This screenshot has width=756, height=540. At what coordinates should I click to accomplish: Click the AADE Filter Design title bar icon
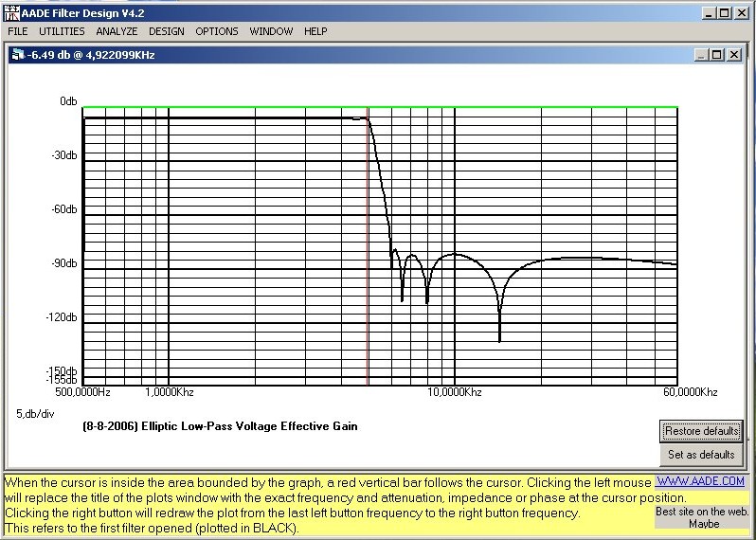click(x=10, y=12)
